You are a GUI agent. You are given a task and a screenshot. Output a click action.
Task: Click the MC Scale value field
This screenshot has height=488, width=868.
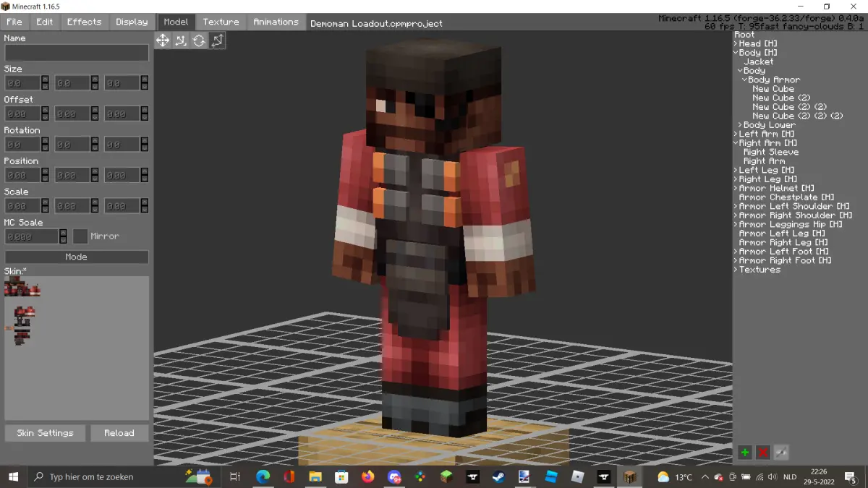[x=32, y=236]
